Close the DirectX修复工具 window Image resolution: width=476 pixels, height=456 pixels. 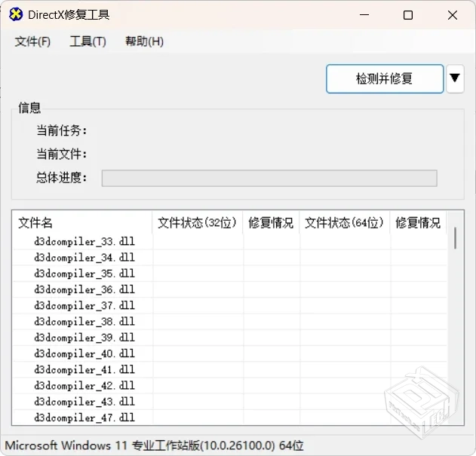click(x=453, y=15)
